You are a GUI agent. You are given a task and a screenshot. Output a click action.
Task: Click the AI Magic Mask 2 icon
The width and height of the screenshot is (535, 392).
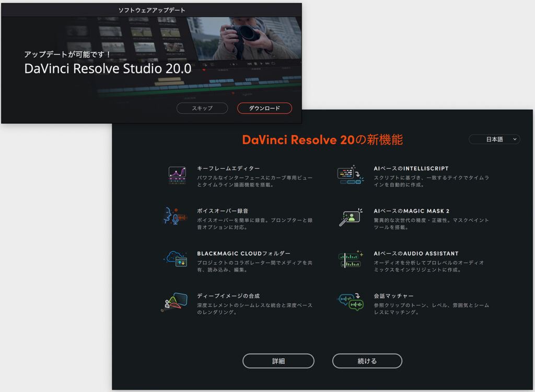pos(351,217)
